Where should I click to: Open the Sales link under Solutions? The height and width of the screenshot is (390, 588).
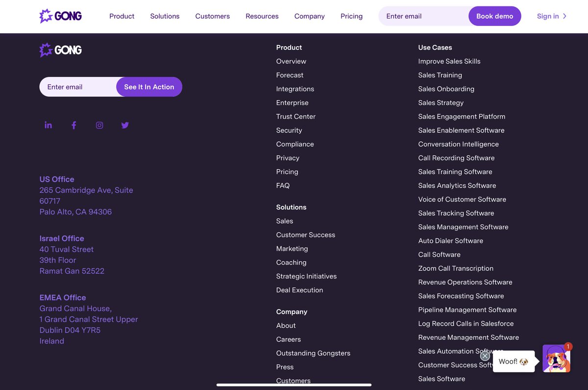pyautogui.click(x=284, y=221)
